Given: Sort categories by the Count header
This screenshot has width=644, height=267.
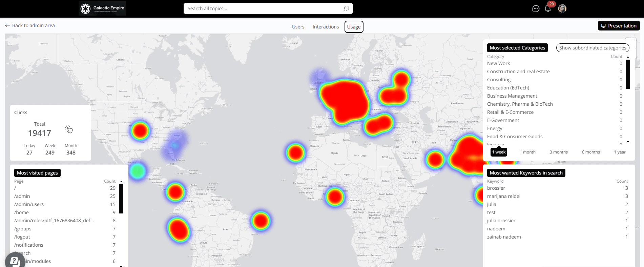Looking at the screenshot, I should click(616, 57).
